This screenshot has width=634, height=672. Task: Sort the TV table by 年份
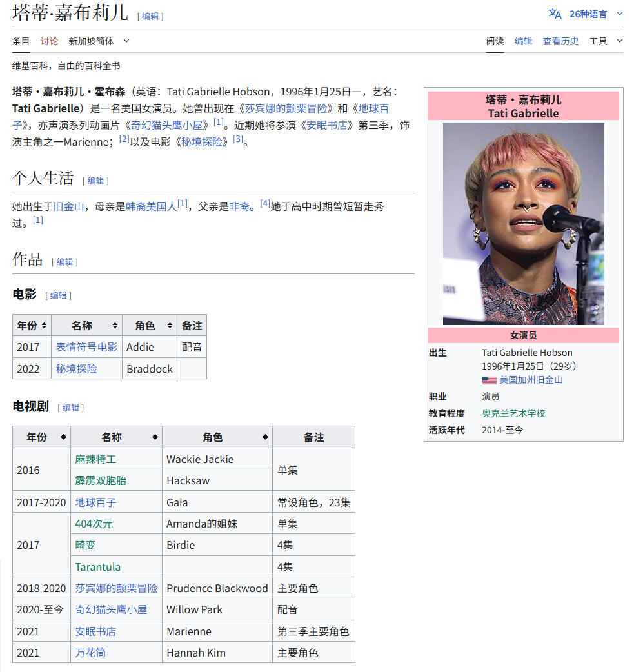click(41, 437)
